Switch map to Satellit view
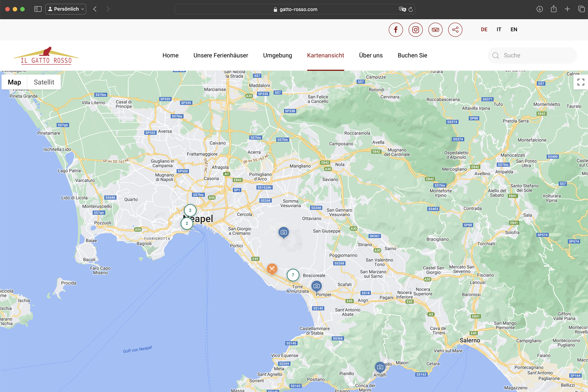This screenshot has width=588, height=392. [x=44, y=82]
